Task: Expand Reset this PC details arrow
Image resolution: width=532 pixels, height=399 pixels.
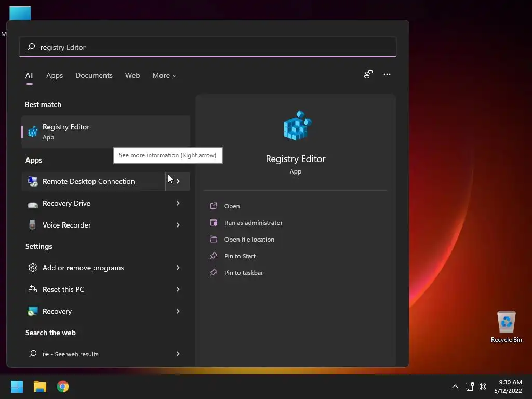Action: tap(178, 289)
